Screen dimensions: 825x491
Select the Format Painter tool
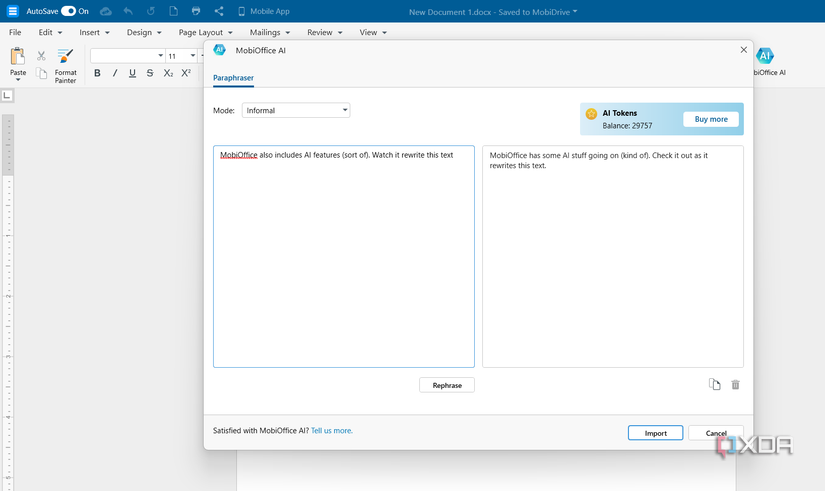(x=65, y=65)
